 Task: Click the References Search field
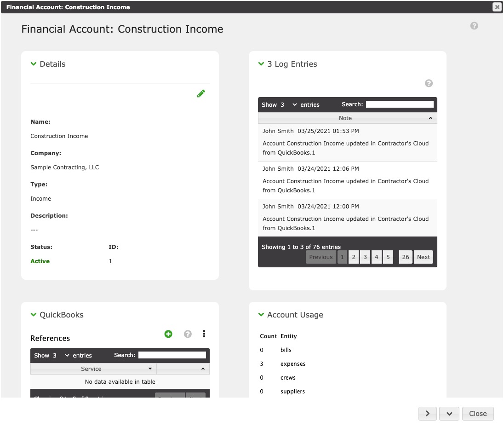[172, 355]
